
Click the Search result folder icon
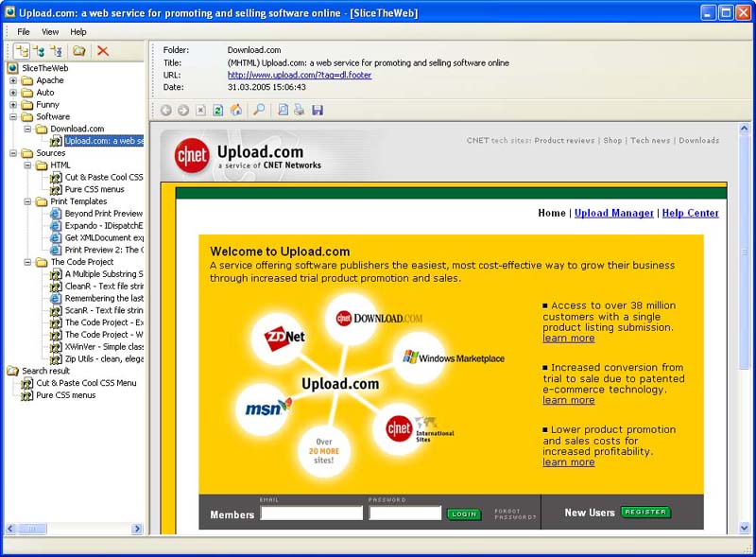[x=13, y=371]
